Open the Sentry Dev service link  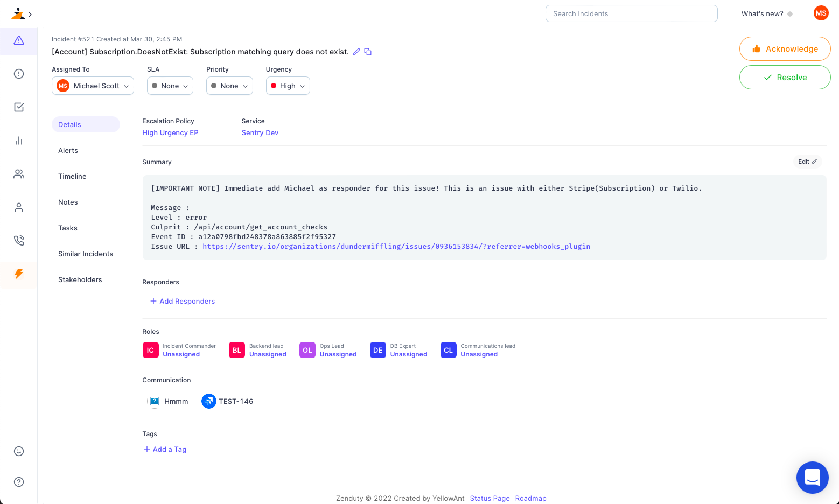(x=260, y=132)
